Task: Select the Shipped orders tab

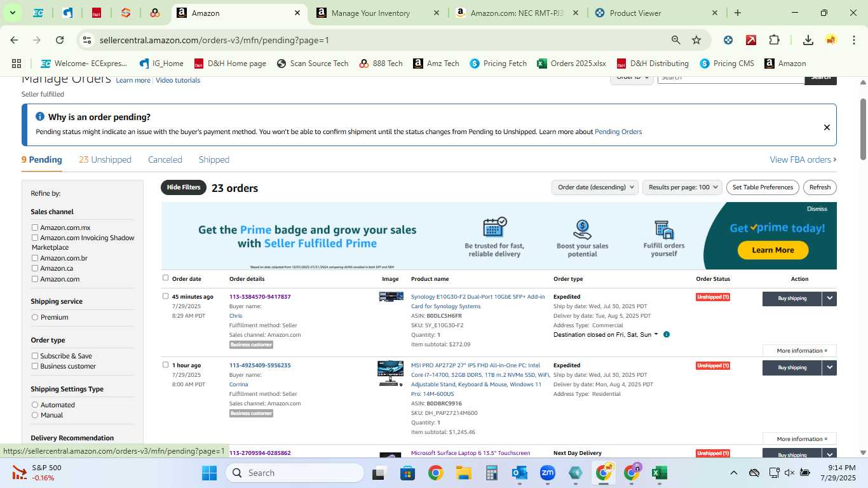Action: [x=214, y=159]
